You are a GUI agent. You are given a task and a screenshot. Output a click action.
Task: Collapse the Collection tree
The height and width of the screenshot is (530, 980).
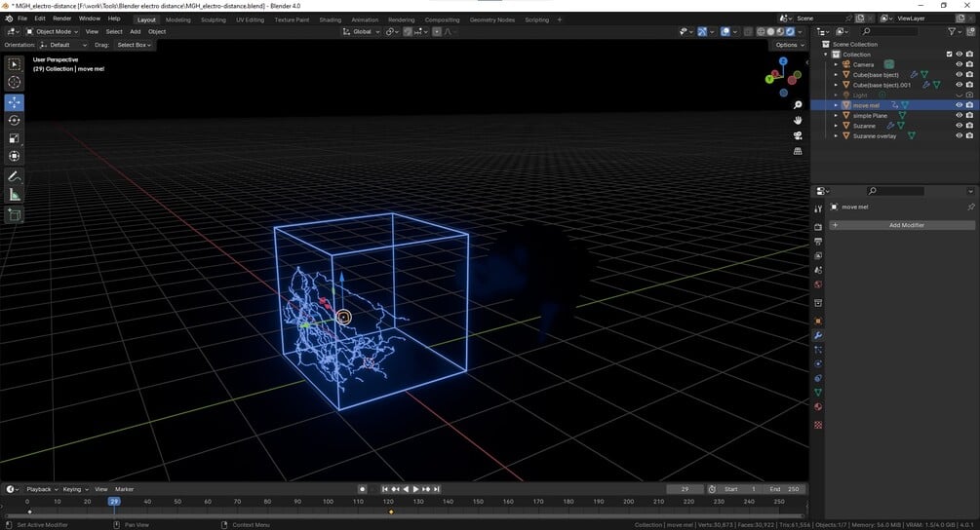tap(826, 55)
